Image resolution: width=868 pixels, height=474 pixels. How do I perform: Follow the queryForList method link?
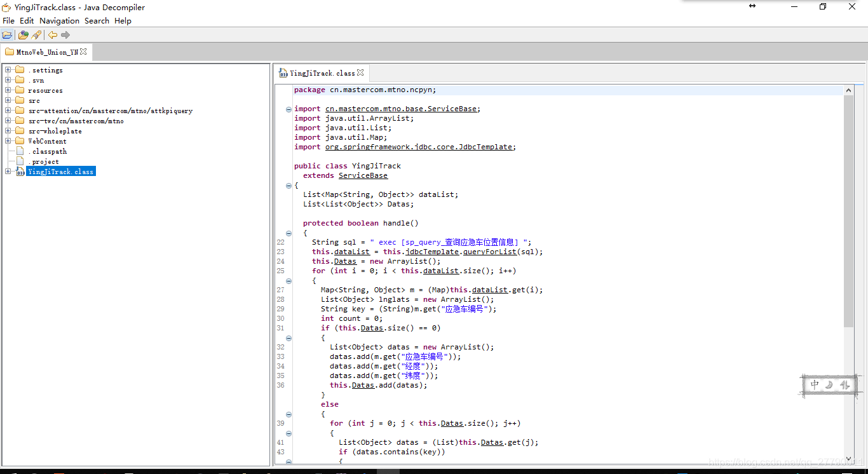tap(490, 252)
